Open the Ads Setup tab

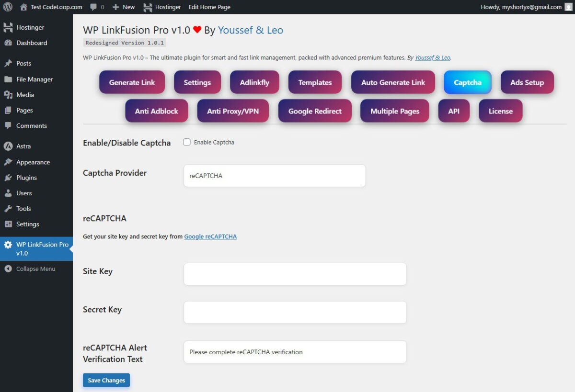(x=527, y=82)
